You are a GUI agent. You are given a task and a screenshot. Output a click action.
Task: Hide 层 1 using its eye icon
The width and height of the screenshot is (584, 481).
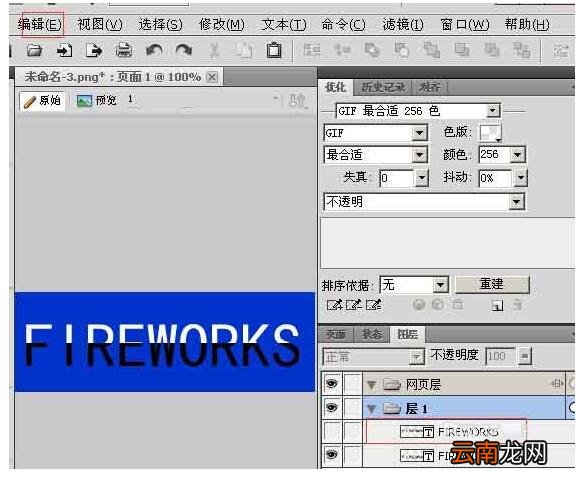[331, 408]
